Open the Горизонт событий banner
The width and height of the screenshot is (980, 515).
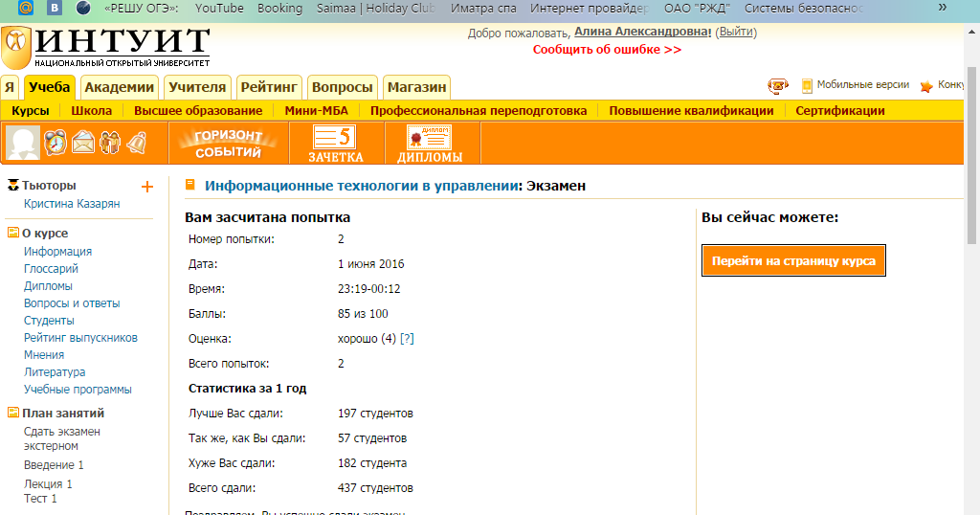pyautogui.click(x=228, y=144)
